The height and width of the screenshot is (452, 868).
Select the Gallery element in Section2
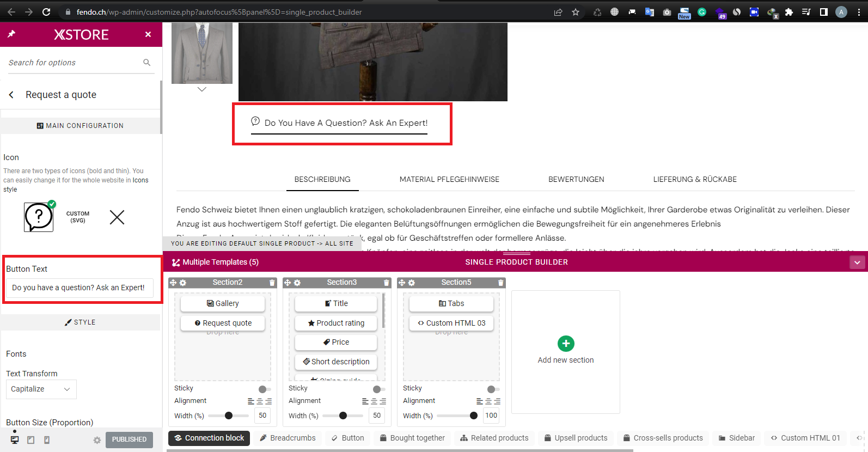223,303
